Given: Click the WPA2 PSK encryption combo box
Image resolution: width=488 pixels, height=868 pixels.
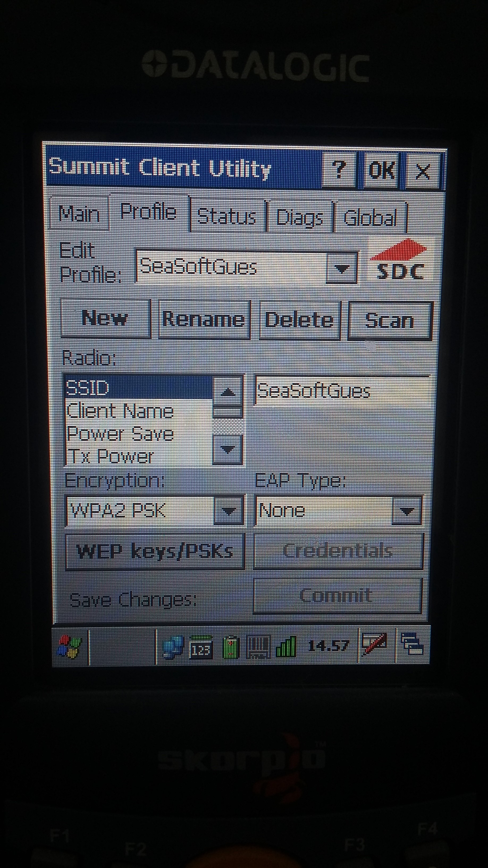Looking at the screenshot, I should [155, 511].
